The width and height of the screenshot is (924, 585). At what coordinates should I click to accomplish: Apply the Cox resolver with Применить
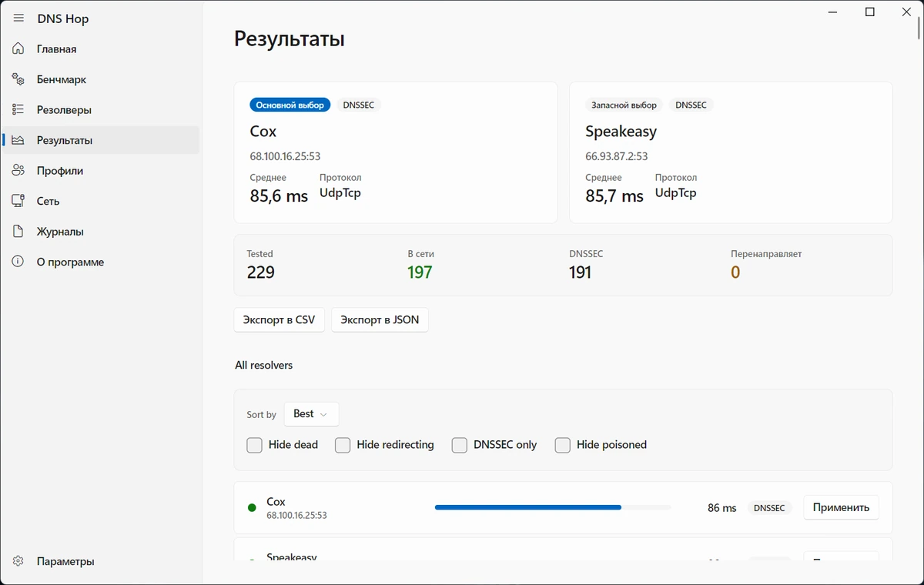click(841, 507)
